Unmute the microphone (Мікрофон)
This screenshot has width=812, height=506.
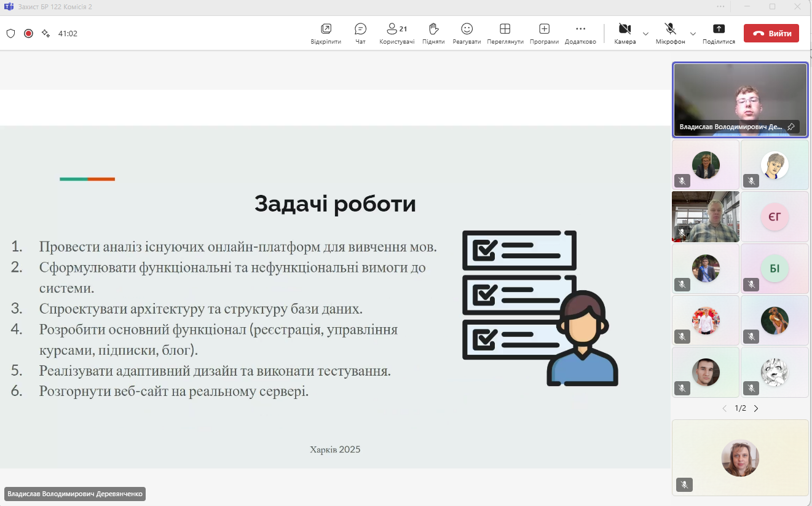pyautogui.click(x=670, y=33)
